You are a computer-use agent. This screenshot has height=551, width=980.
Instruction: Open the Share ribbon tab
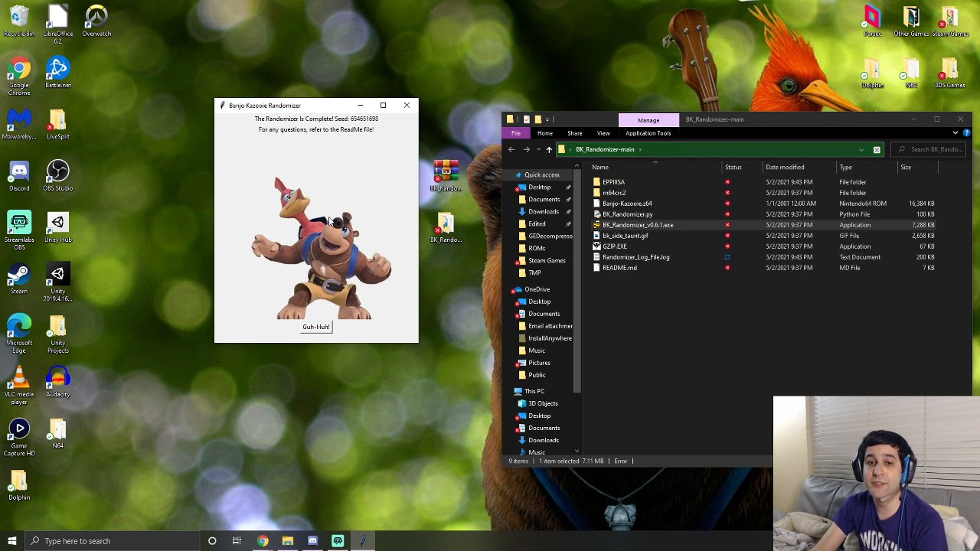click(574, 133)
